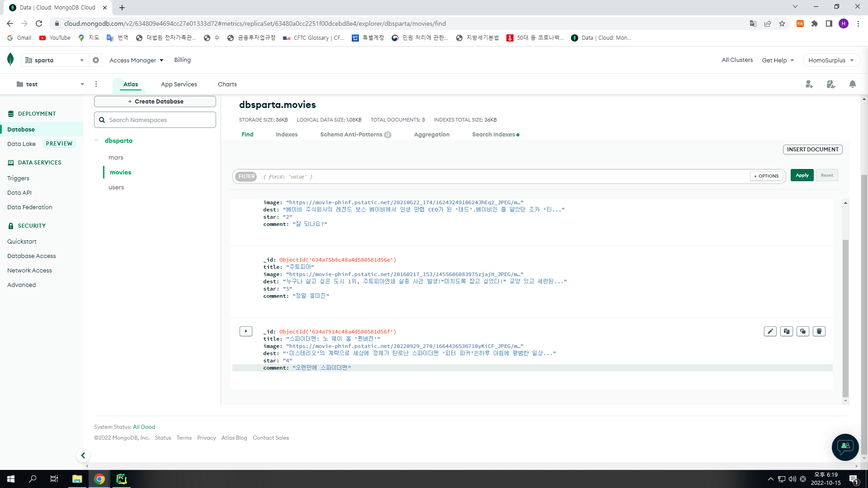Open YouTube bookmark

click(55, 38)
